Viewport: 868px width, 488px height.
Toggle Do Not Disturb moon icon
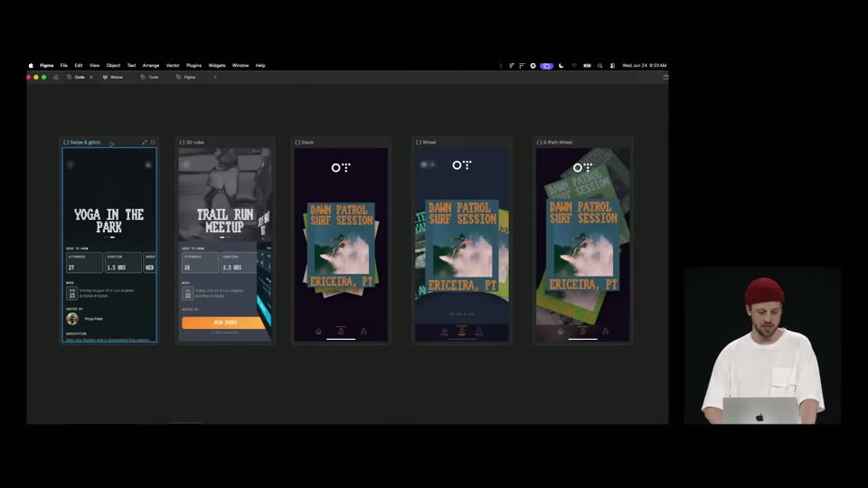pos(561,65)
